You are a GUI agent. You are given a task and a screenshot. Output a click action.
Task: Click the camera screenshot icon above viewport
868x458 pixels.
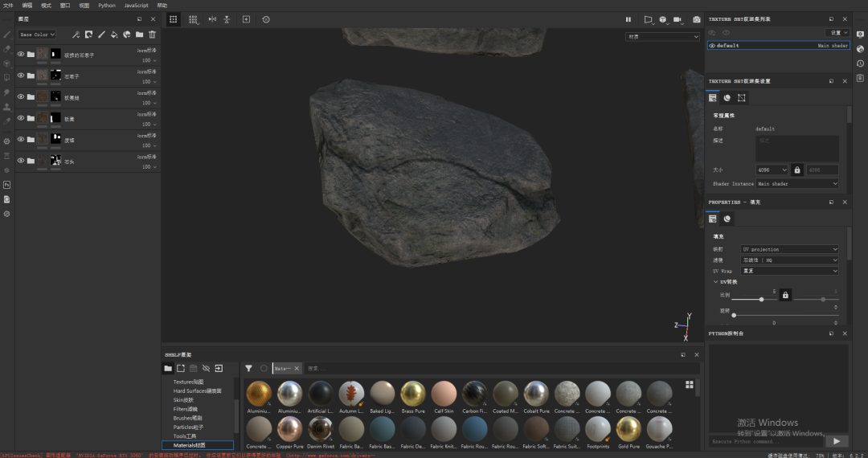coord(697,19)
